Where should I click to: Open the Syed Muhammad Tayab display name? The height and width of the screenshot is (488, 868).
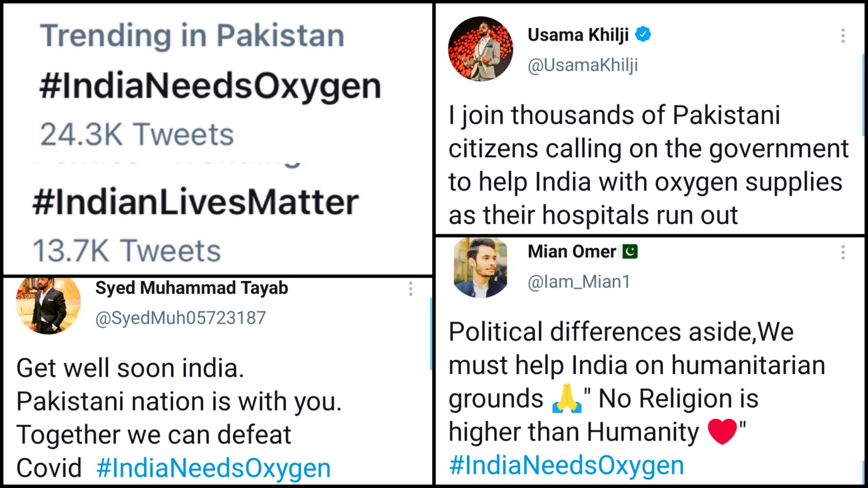click(192, 288)
